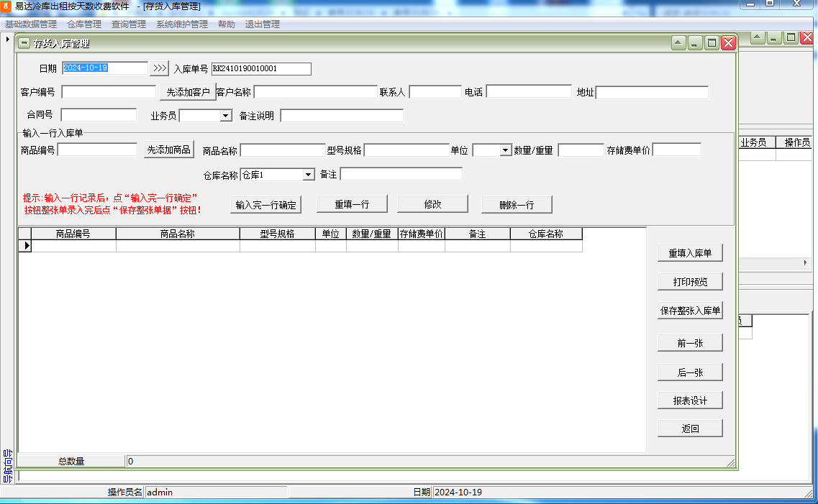818x504 pixels.
Task: Click the 重填一行 button
Action: click(352, 204)
